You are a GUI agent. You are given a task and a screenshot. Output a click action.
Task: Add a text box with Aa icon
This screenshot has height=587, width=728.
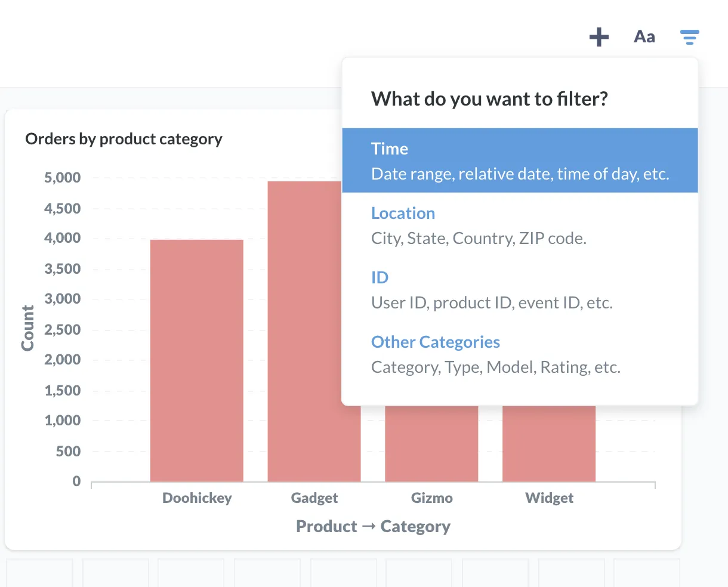tap(644, 37)
